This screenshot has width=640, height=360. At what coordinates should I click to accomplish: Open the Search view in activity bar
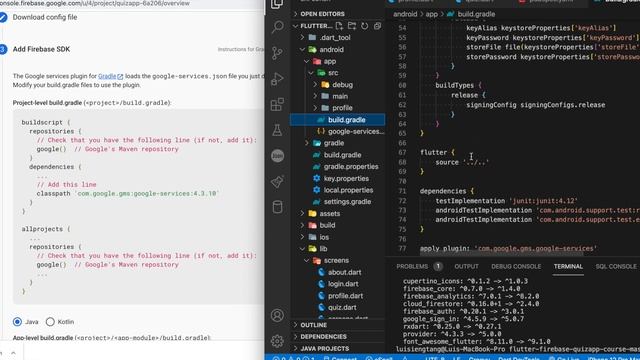point(277,27)
